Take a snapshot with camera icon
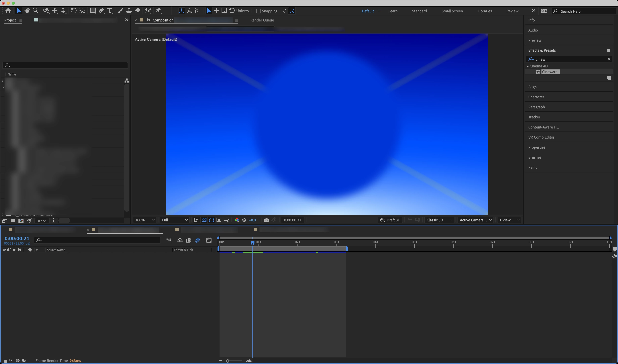 (x=266, y=220)
